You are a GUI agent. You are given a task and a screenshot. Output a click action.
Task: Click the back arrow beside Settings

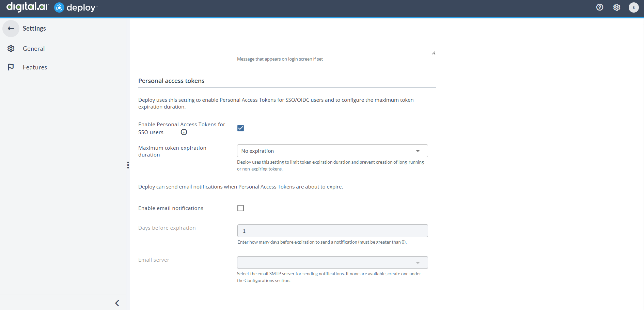pos(11,29)
